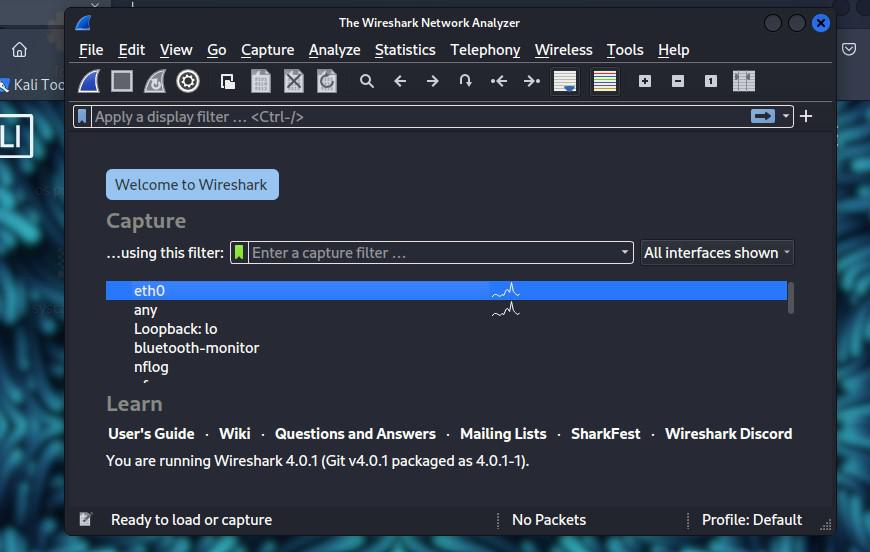Save this capture file icon
The width and height of the screenshot is (870, 552).
pos(261,82)
